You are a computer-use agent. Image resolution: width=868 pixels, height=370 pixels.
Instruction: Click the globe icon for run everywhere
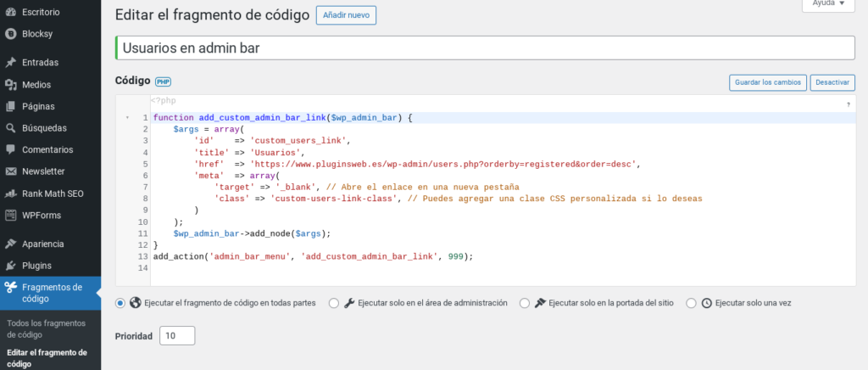point(136,303)
